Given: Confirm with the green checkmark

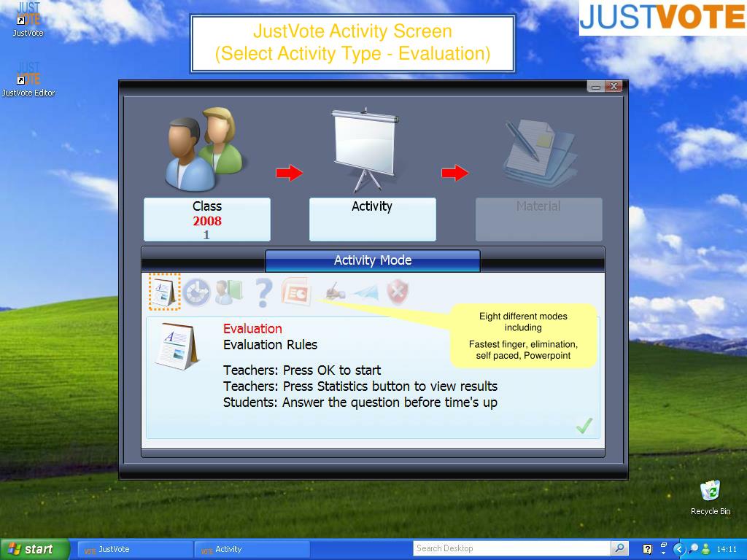Looking at the screenshot, I should (584, 425).
